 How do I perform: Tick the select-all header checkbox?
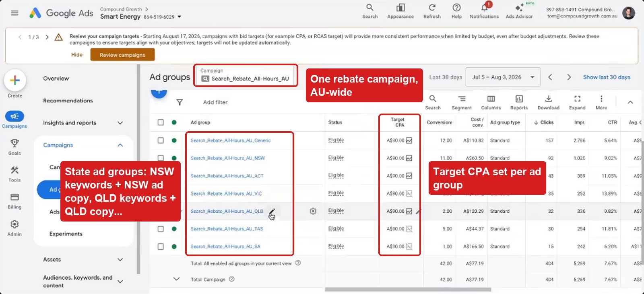tap(161, 122)
